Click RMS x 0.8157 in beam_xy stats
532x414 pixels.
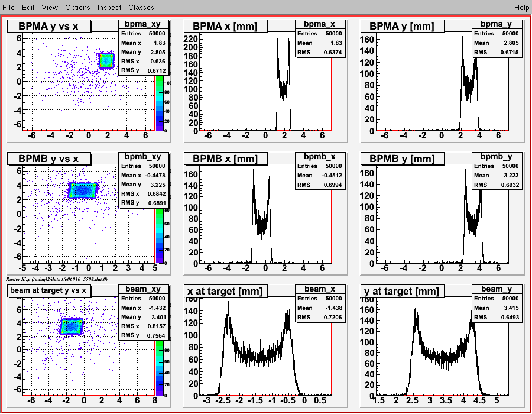tap(143, 326)
